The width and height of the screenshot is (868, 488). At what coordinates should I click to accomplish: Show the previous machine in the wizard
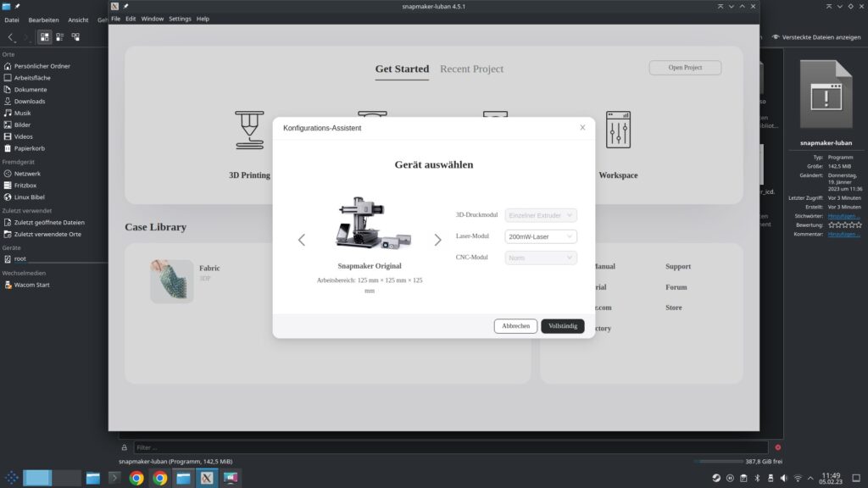point(302,240)
